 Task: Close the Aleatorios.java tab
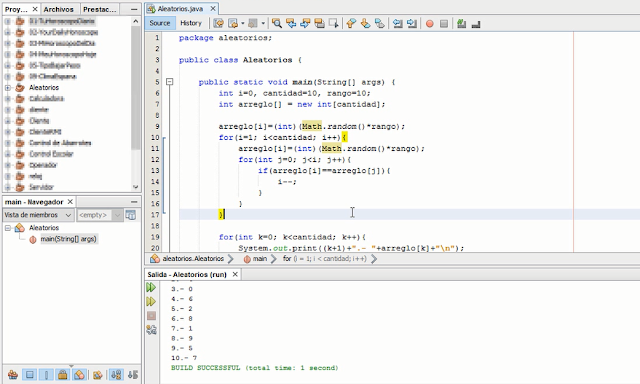click(213, 9)
